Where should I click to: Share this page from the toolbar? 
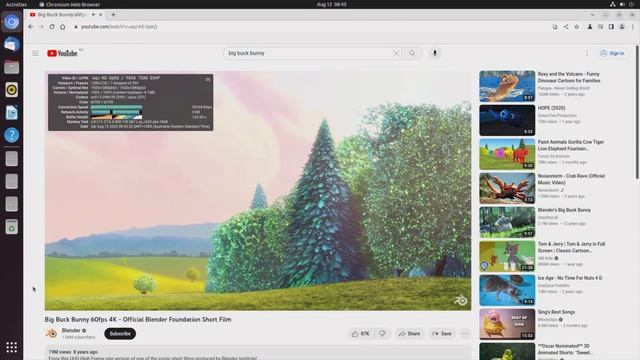tap(566, 27)
